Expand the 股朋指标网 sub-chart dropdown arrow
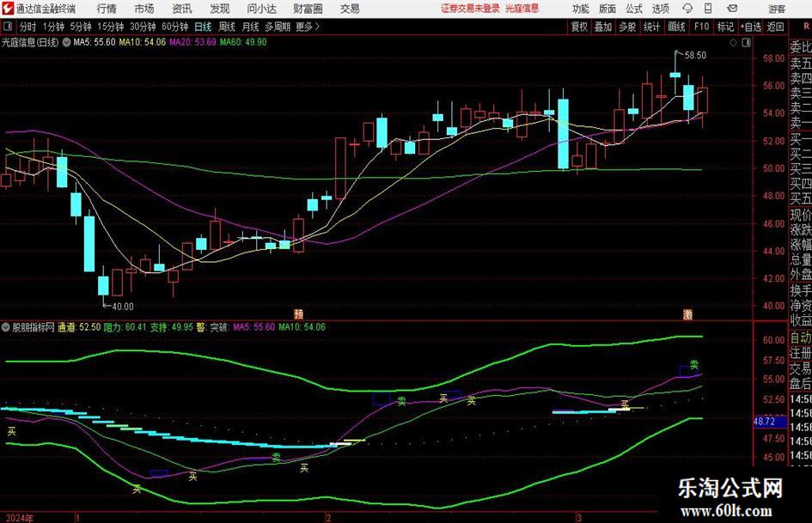Image resolution: width=812 pixels, height=523 pixels. [6, 327]
